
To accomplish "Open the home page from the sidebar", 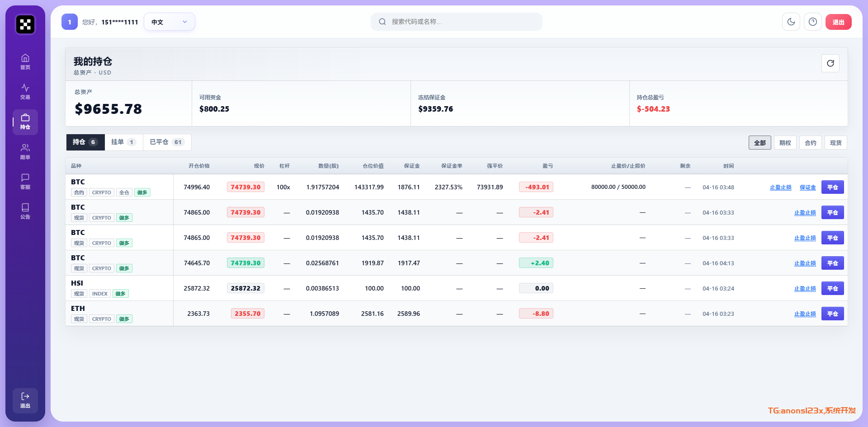I will point(25,62).
